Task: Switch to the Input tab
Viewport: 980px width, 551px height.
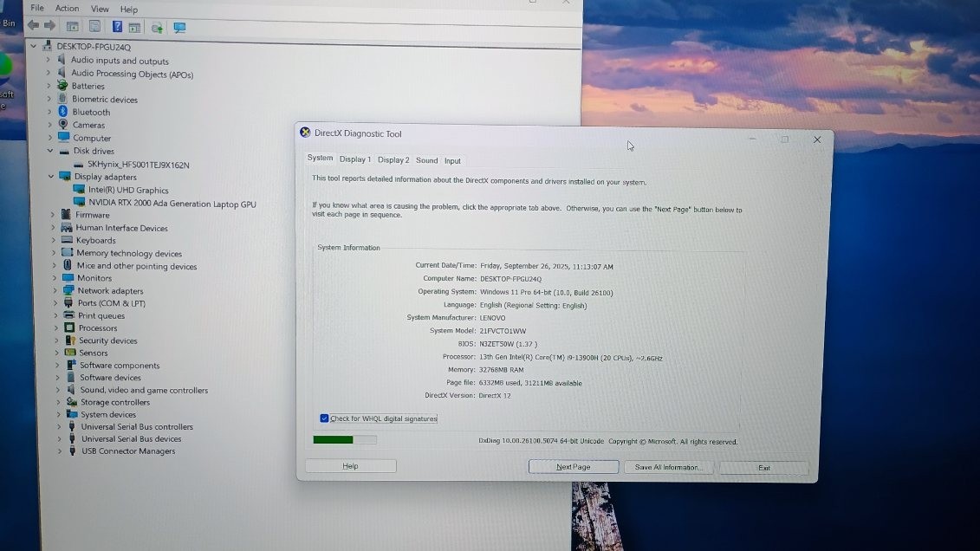Action: click(x=452, y=160)
